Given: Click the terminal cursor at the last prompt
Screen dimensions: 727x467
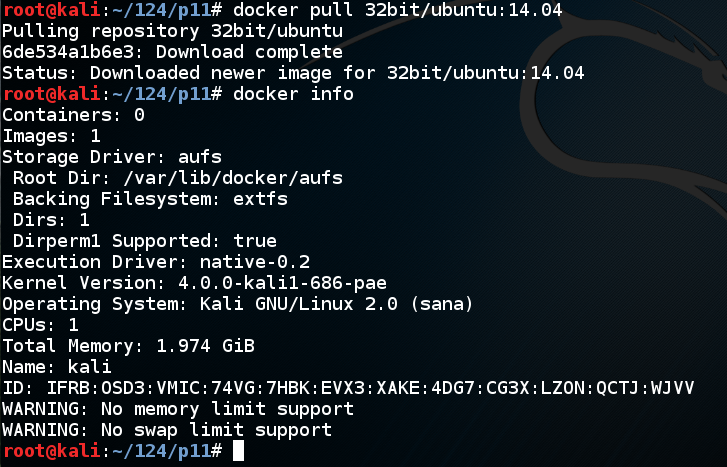Looking at the screenshot, I should coord(238,451).
